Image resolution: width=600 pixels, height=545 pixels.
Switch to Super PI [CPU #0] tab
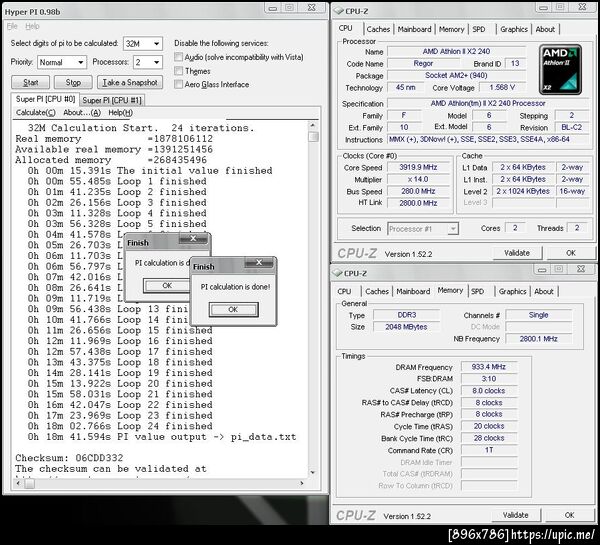pos(45,99)
